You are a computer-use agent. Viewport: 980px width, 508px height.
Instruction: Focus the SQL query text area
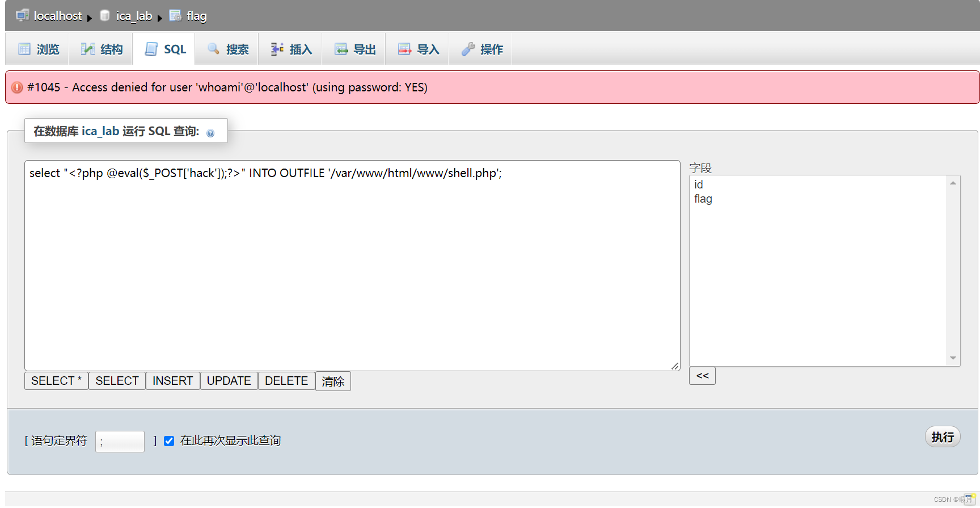(x=352, y=266)
